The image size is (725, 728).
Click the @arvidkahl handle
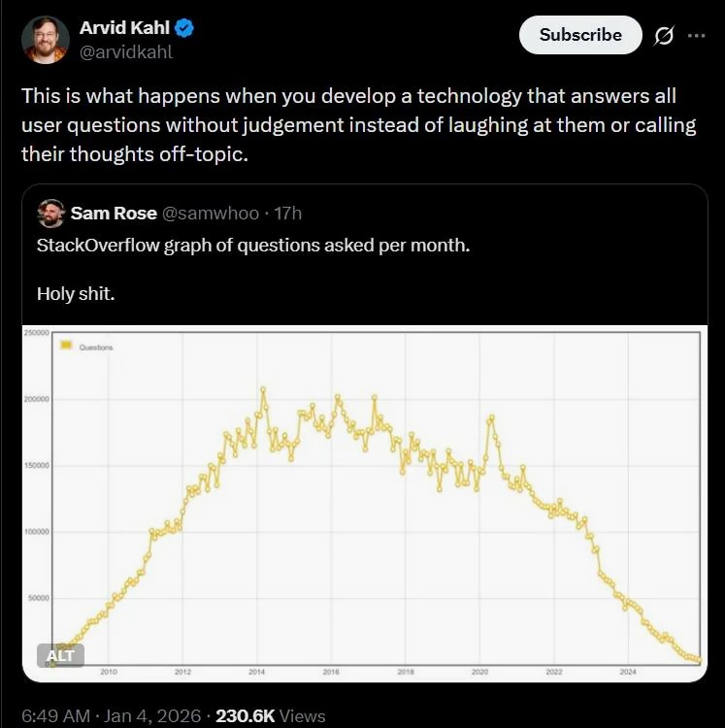(x=125, y=51)
